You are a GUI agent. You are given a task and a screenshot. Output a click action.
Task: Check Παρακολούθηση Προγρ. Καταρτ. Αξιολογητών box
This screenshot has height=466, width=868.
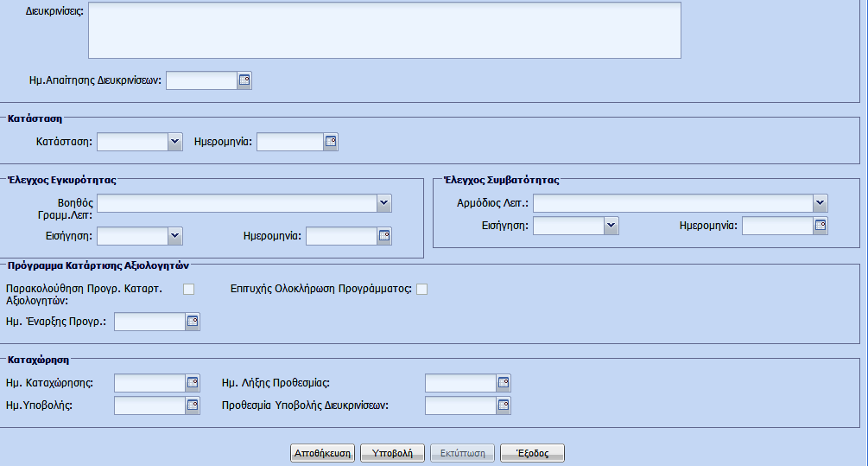point(189,290)
